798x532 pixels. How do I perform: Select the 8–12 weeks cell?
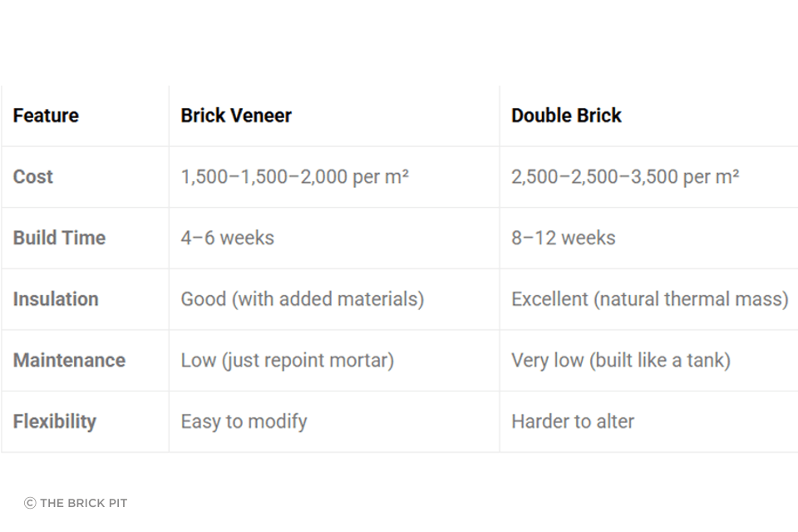click(563, 238)
